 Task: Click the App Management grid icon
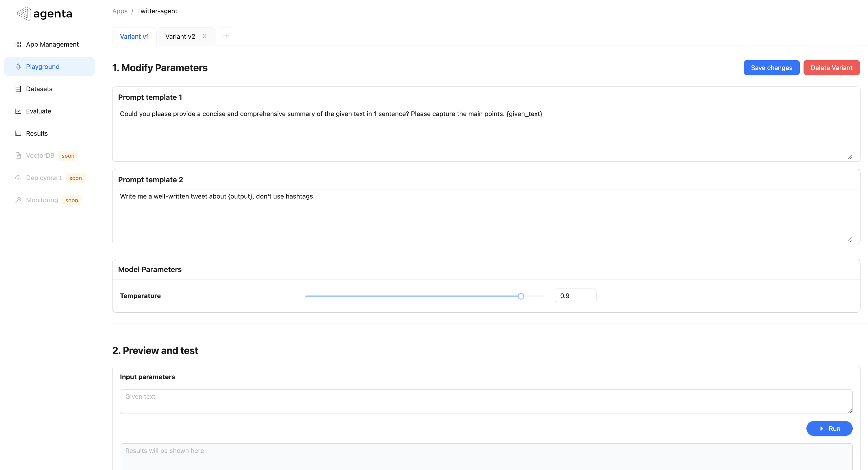tap(18, 45)
